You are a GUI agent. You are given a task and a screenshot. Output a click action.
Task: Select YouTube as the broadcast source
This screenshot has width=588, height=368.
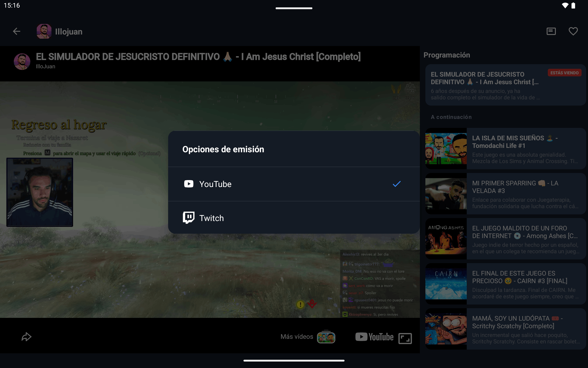click(x=294, y=184)
